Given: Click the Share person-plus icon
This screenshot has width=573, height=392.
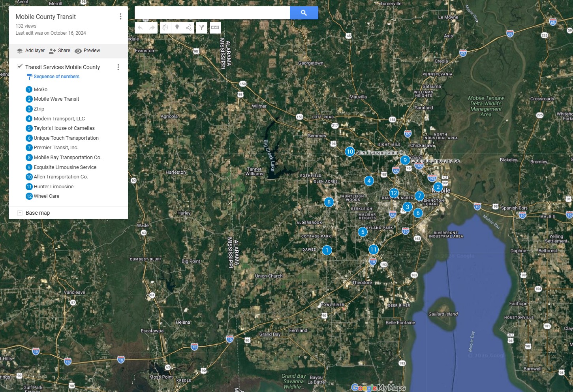Looking at the screenshot, I should [x=53, y=51].
